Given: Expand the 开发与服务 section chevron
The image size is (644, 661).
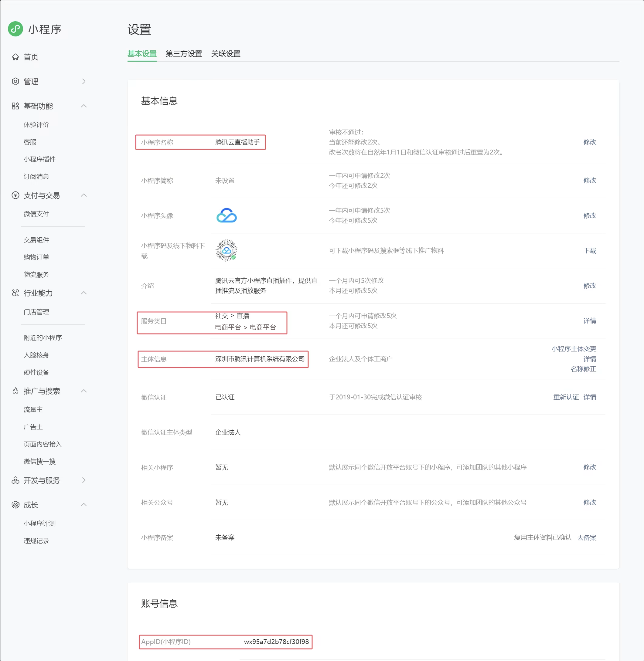Looking at the screenshot, I should tap(84, 480).
